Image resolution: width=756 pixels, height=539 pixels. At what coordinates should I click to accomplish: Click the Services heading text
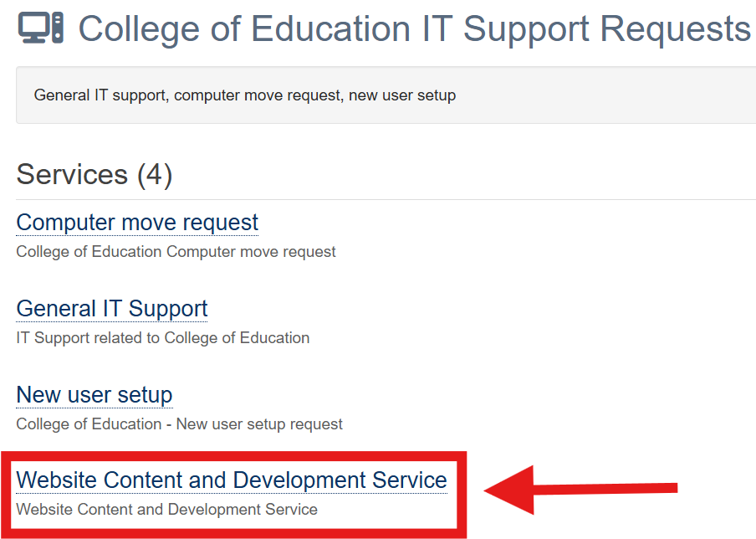click(72, 174)
